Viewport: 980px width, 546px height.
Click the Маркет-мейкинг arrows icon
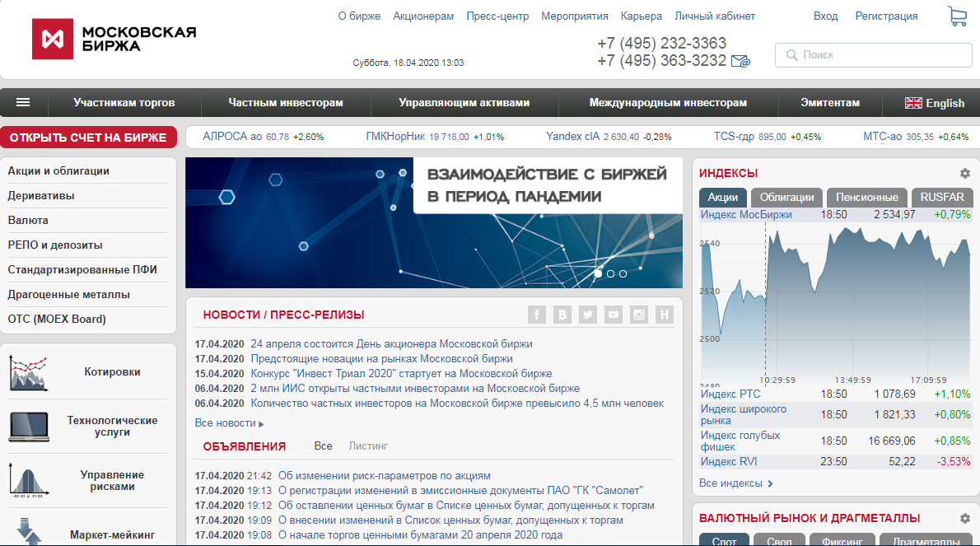coord(28,531)
